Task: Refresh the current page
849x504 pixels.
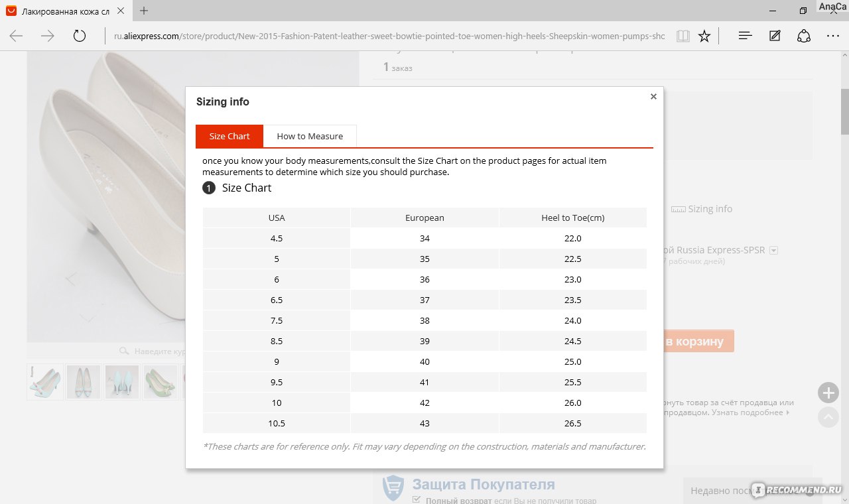Action: click(80, 36)
